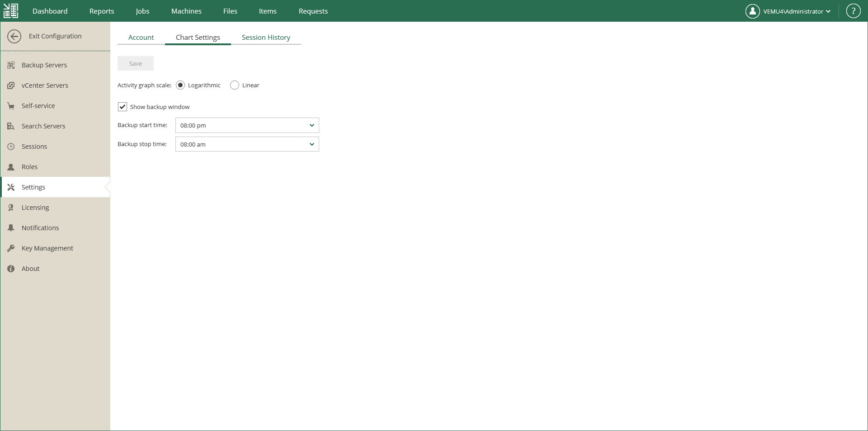Click the Licensing sidebar icon
Image resolution: width=868 pixels, height=431 pixels.
[11, 208]
